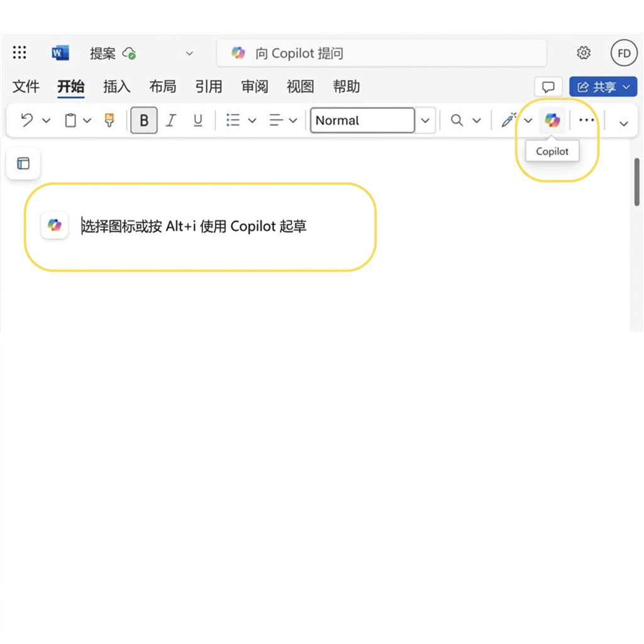Viewport: 644px width, 644px height.
Task: Toggle italic formatting
Action: pos(171,120)
